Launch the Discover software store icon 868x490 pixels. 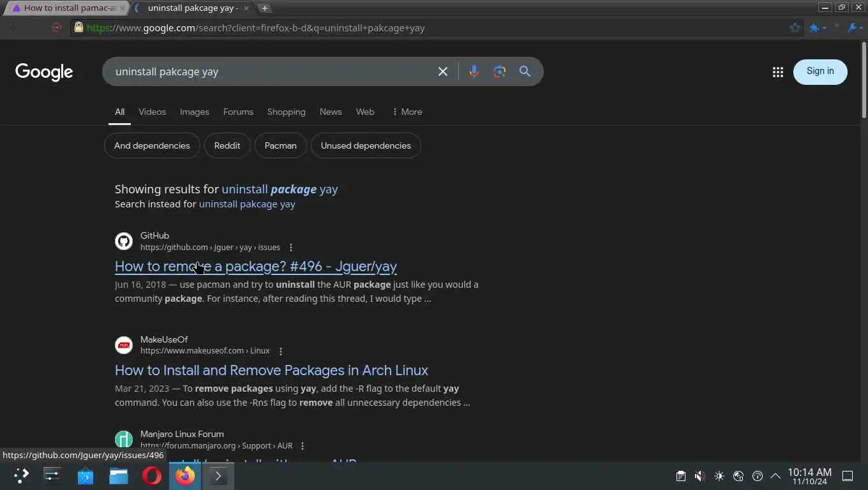[x=86, y=475]
